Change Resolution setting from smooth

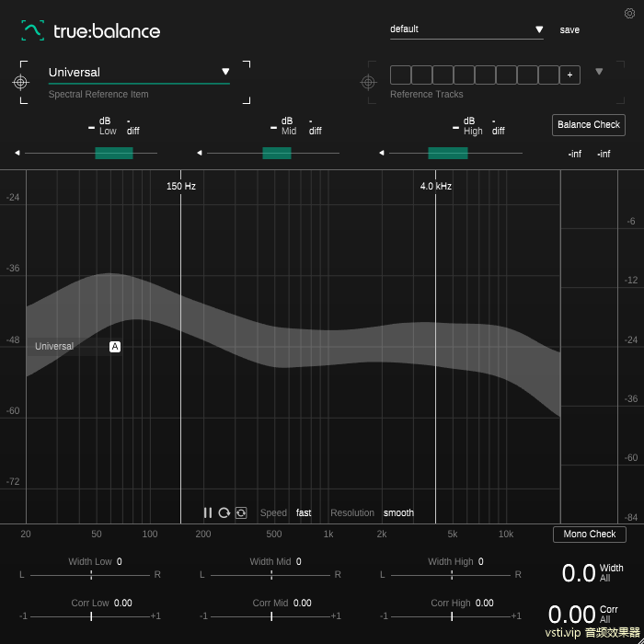[398, 512]
